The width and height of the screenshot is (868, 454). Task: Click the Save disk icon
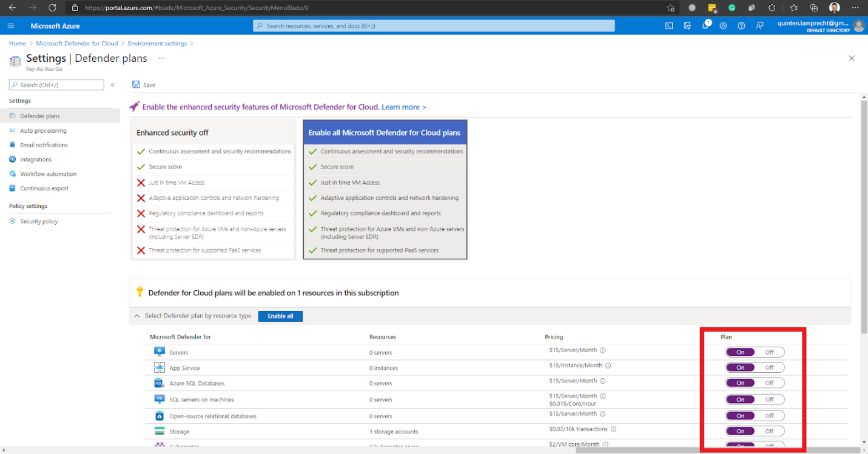(x=136, y=85)
